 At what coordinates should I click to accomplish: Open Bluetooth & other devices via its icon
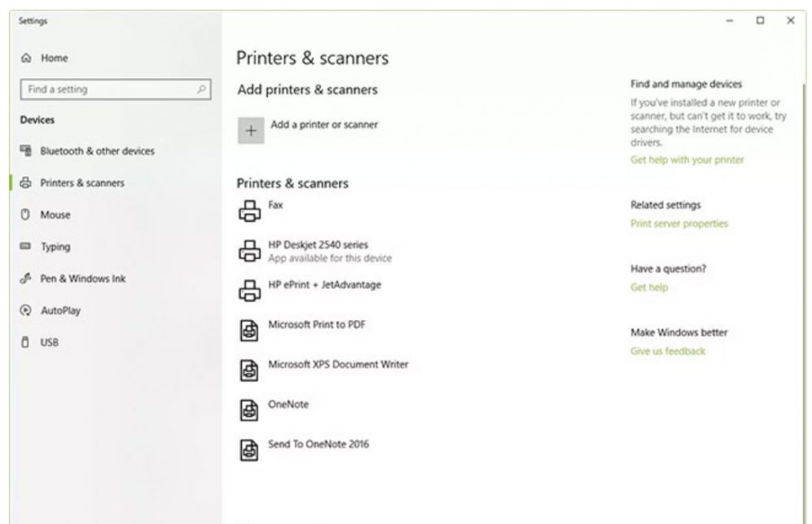pos(25,151)
